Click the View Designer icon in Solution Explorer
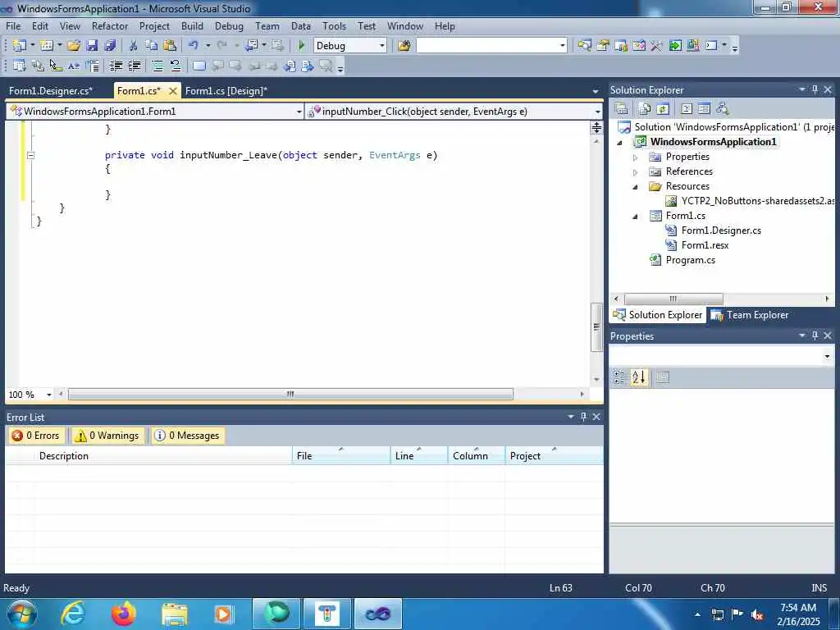This screenshot has width=840, height=630. tap(704, 109)
